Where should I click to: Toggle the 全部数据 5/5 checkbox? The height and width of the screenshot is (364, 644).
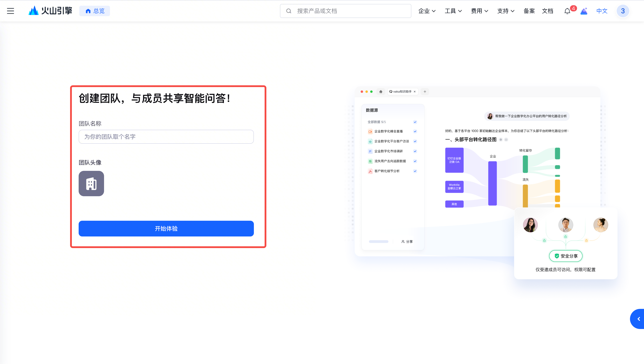415,122
